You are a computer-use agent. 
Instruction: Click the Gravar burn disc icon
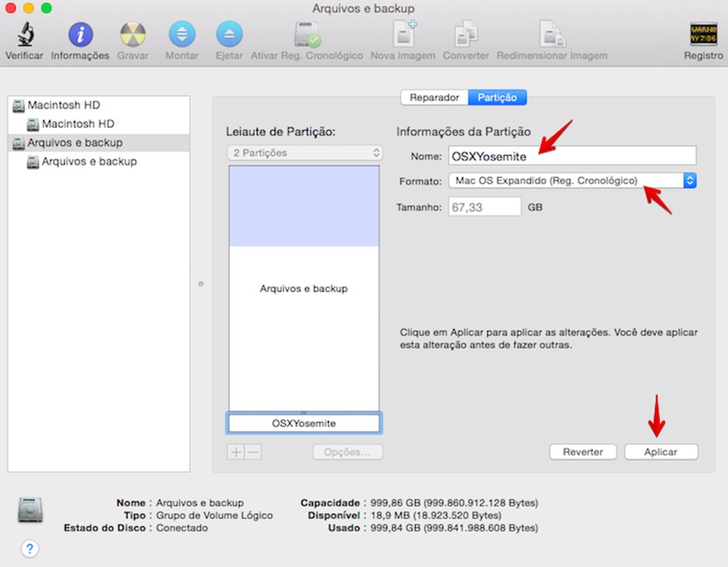(133, 35)
